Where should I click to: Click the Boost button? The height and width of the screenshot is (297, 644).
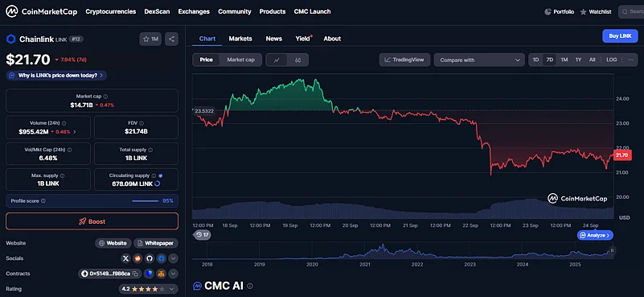(x=92, y=221)
